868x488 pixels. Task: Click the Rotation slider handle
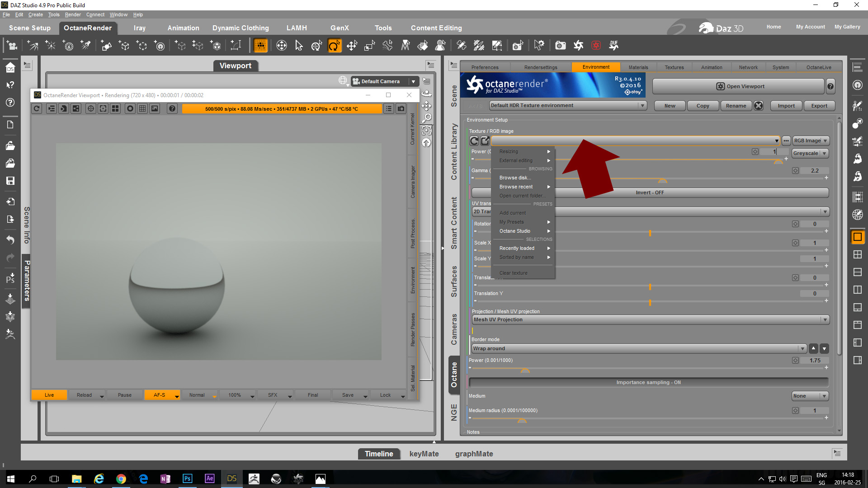point(650,233)
